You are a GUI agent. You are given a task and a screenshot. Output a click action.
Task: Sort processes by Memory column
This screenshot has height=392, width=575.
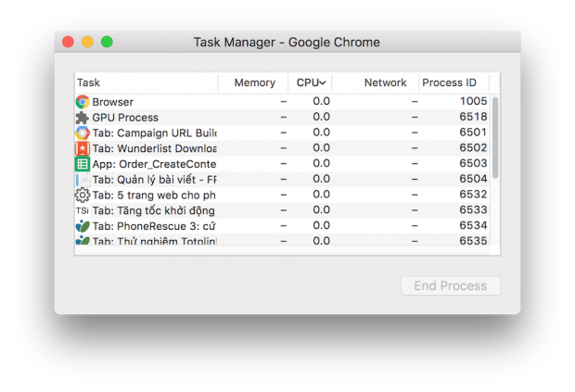click(254, 82)
